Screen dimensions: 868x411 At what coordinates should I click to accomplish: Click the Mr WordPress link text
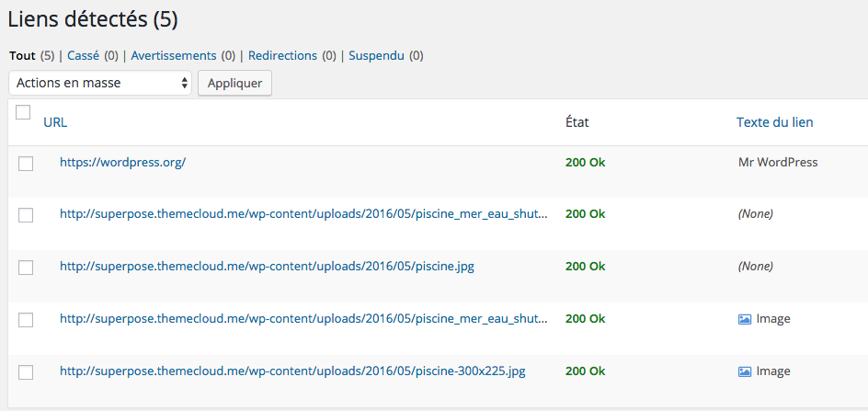click(x=778, y=163)
